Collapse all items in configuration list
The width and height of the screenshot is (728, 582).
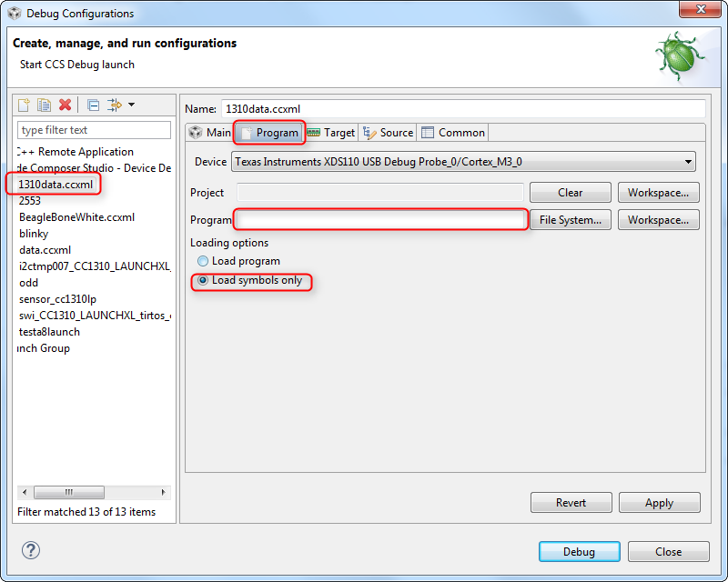tap(94, 105)
